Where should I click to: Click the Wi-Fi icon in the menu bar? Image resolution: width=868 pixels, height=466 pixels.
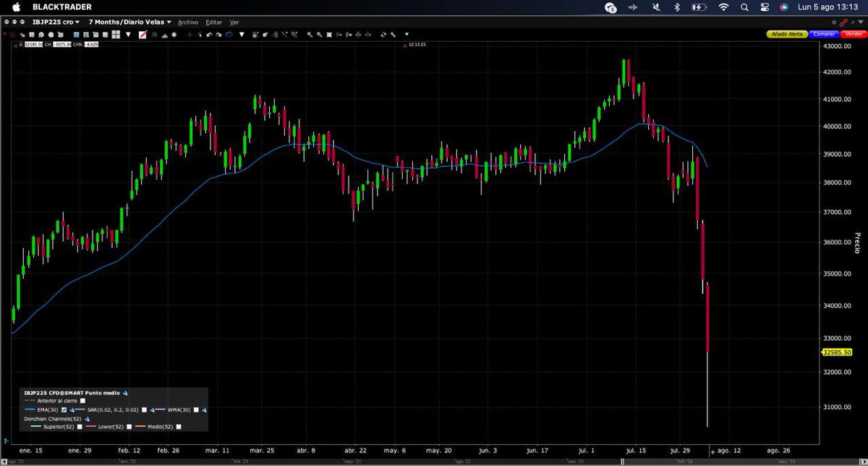coord(724,7)
